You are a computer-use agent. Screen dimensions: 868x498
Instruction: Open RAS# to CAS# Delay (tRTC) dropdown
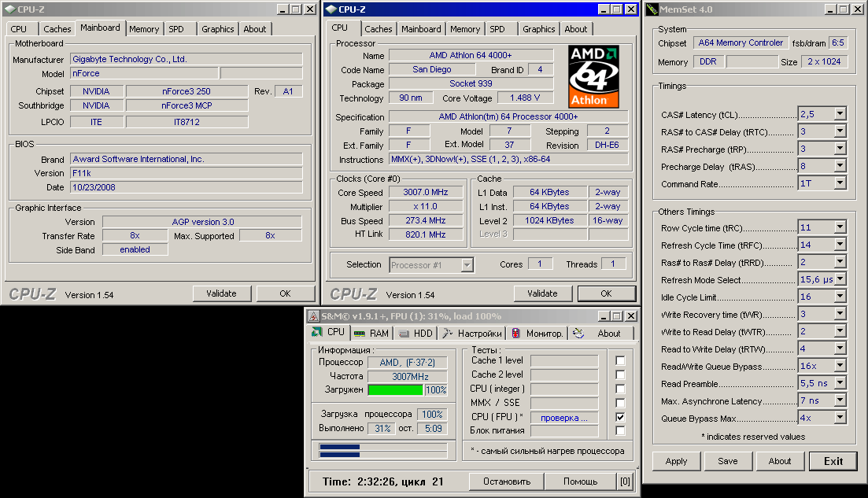(x=840, y=131)
